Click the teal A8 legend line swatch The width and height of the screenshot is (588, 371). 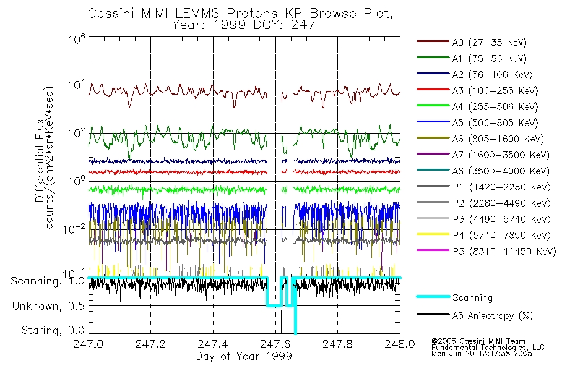[x=433, y=170]
